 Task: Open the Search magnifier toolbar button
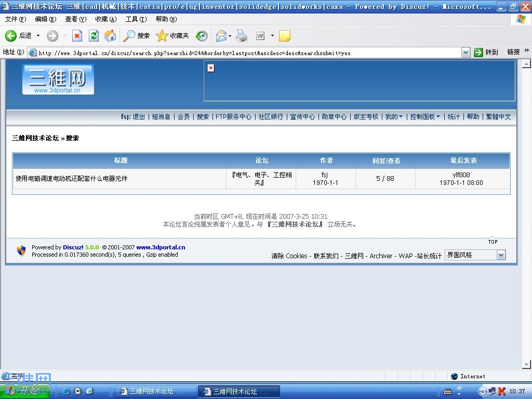point(137,36)
